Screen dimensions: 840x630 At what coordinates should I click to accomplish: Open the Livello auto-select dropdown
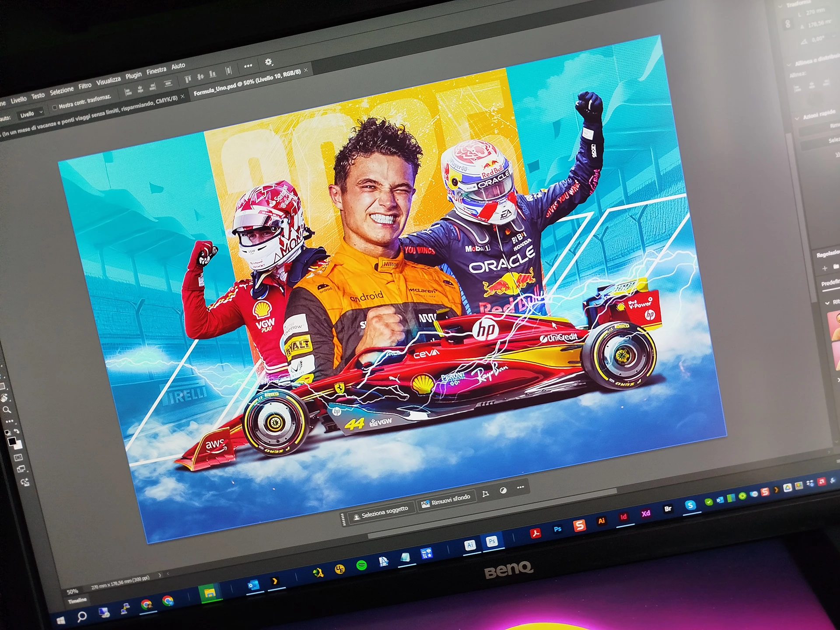31,114
